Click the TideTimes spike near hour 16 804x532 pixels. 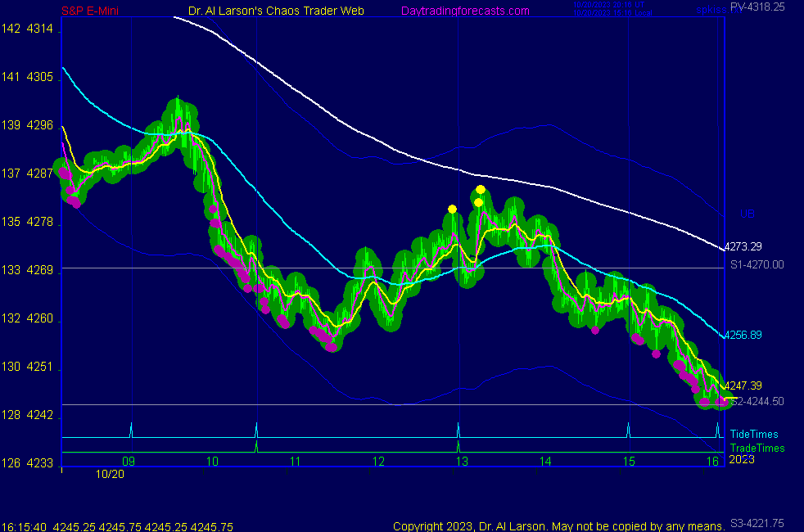717,430
